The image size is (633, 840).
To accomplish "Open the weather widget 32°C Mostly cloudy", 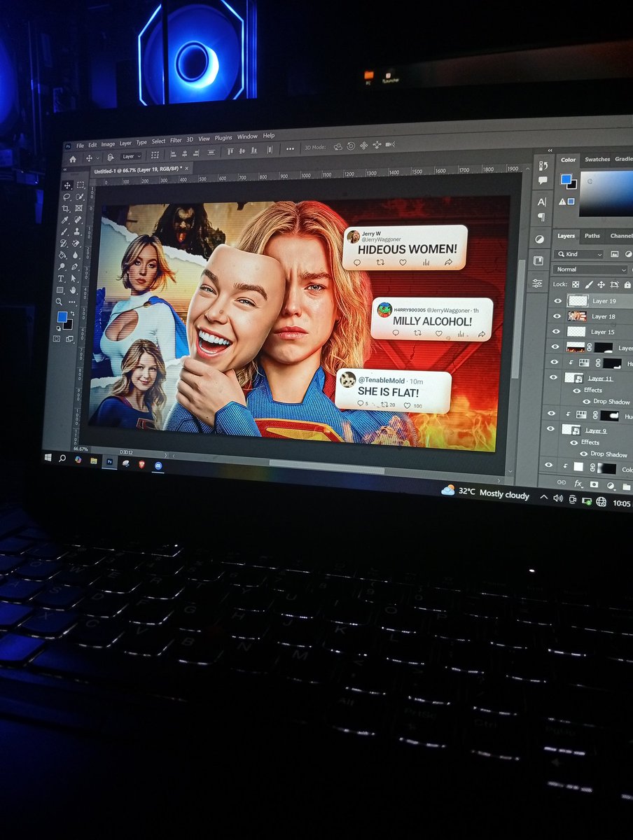I will 485,492.
